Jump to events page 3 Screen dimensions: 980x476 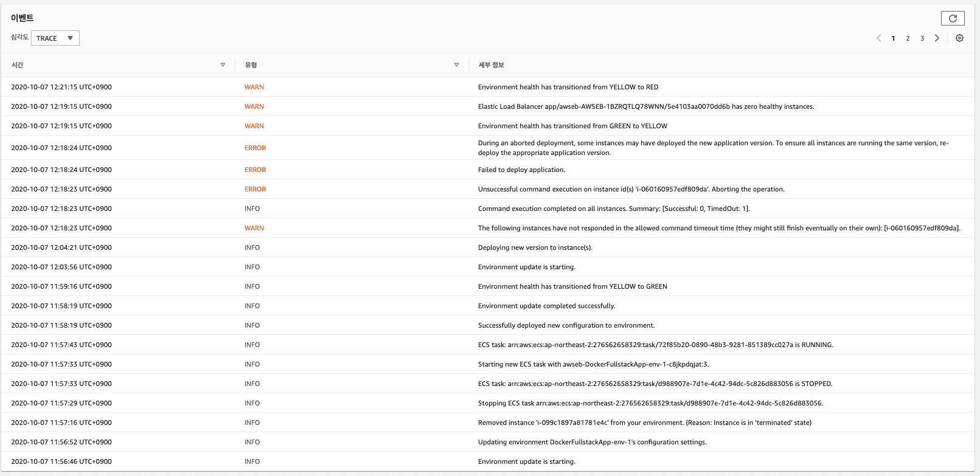922,38
